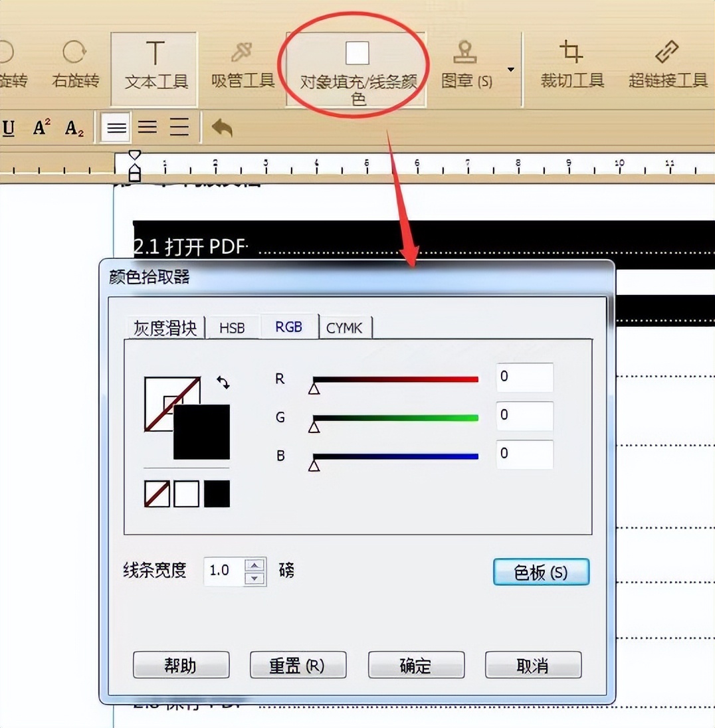The image size is (715, 728).
Task: Click the blue (B) slider track
Action: [396, 456]
